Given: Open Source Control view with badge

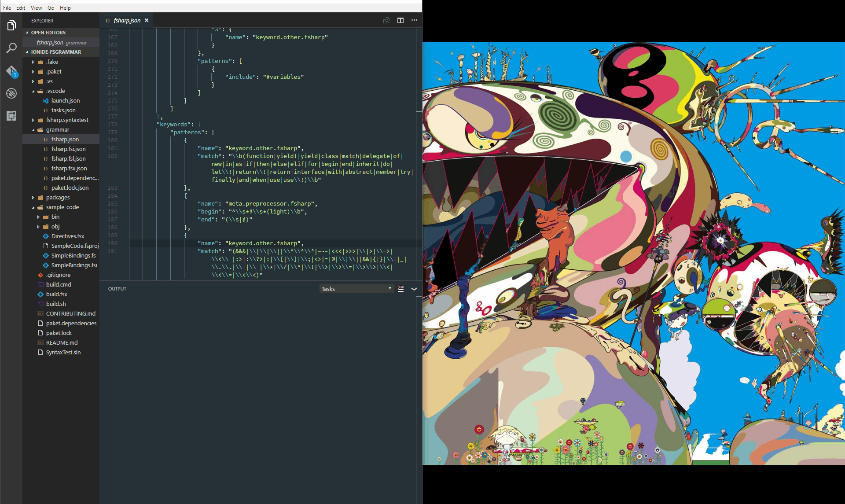Looking at the screenshot, I should (11, 71).
